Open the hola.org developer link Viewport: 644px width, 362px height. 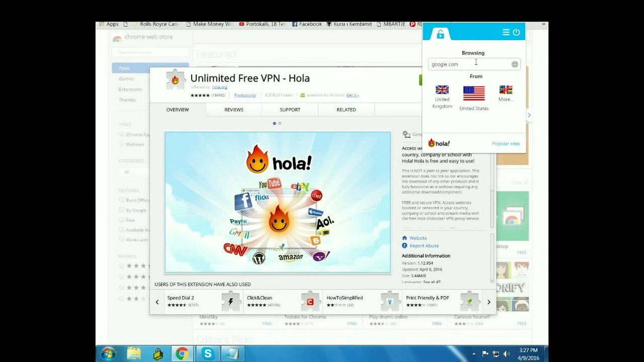219,87
